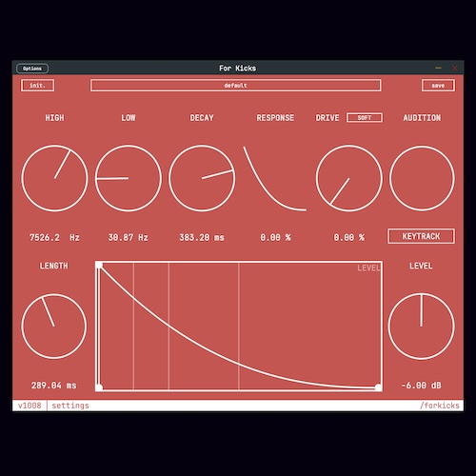Toggle the SOFT drive mode selector
Screen dimensions: 476x476
point(365,118)
